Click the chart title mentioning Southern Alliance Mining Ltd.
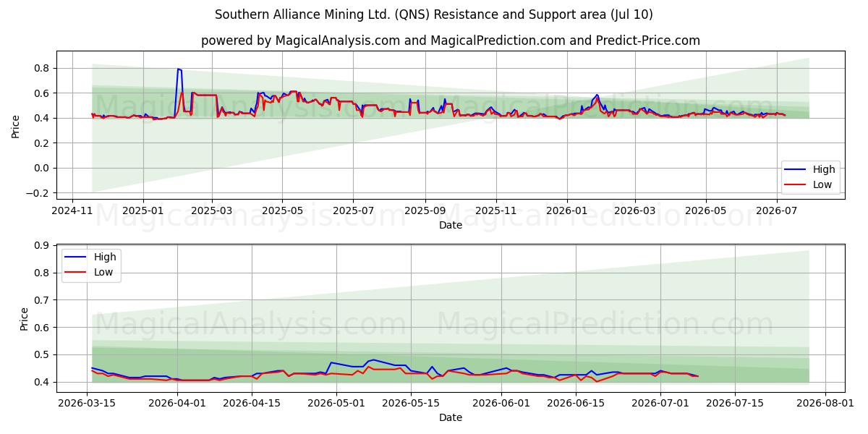868x434 pixels. [x=434, y=14]
